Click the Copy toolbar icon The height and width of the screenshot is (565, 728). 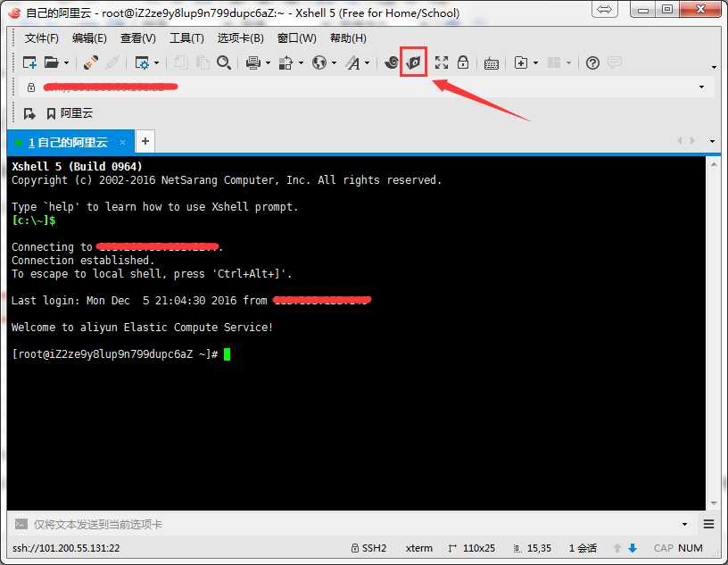click(181, 62)
